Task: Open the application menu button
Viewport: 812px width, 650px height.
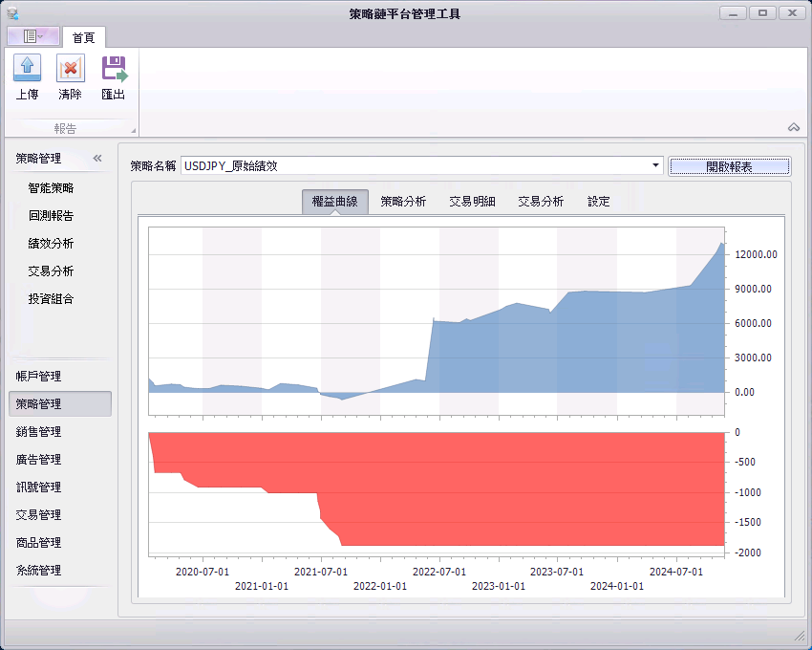Action: [x=33, y=36]
